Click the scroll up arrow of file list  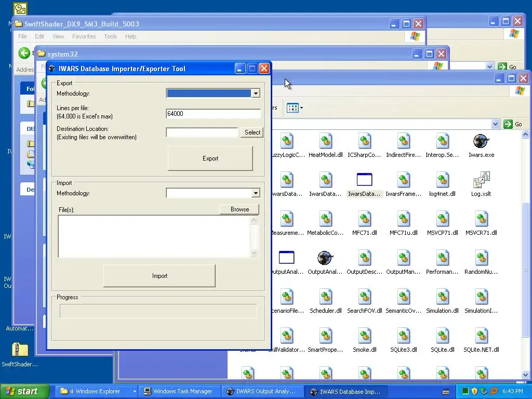525,135
